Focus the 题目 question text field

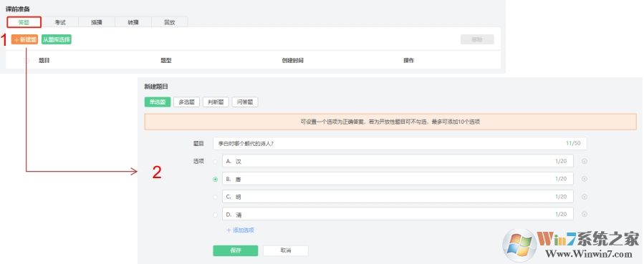(400, 144)
